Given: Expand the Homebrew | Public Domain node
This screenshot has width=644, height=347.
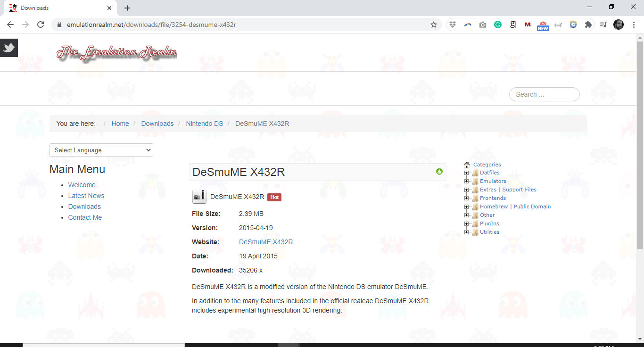Looking at the screenshot, I should tap(467, 207).
